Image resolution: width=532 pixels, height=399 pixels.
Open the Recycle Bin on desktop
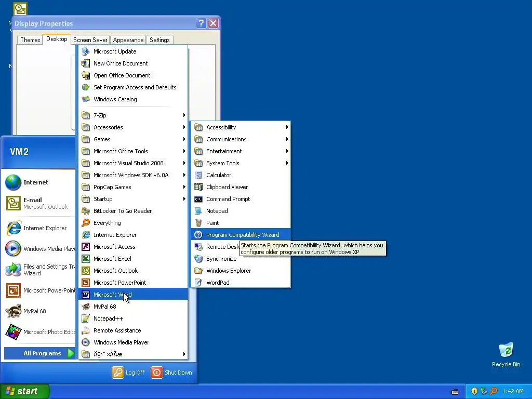click(x=506, y=354)
